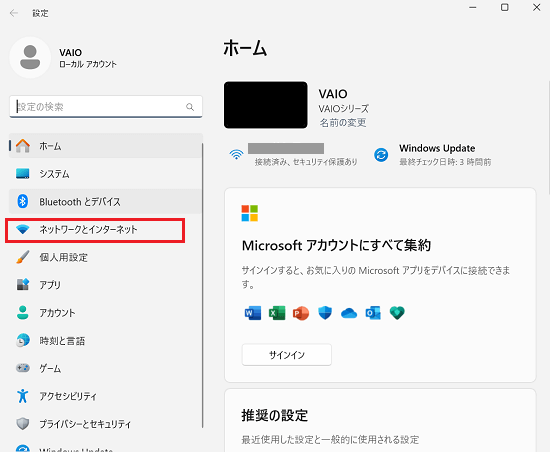Viewport: 550px width, 452px height.
Task: Click the PowerPoint app icon
Action: pyautogui.click(x=301, y=313)
